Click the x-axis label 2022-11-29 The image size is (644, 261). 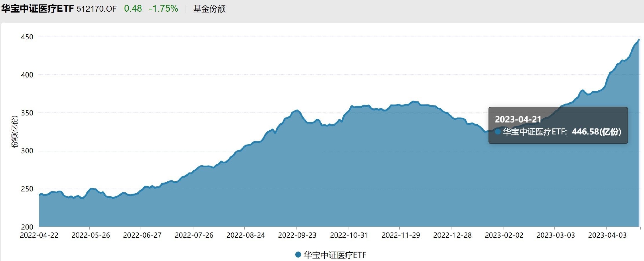click(401, 235)
